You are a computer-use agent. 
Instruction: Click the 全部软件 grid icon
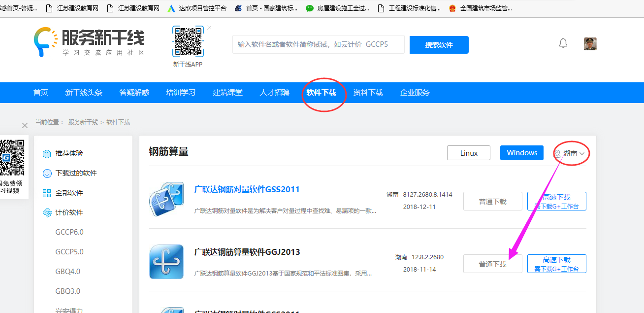pyautogui.click(x=47, y=193)
